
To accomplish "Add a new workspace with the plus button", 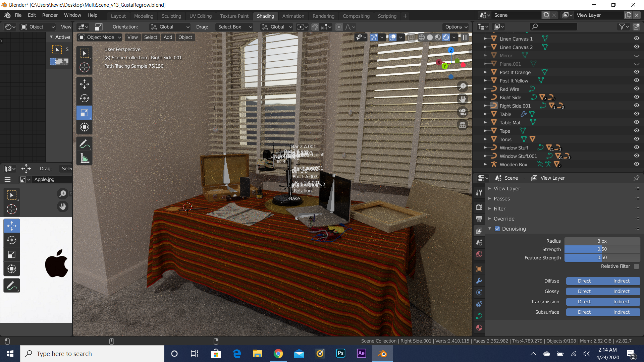I will (405, 16).
